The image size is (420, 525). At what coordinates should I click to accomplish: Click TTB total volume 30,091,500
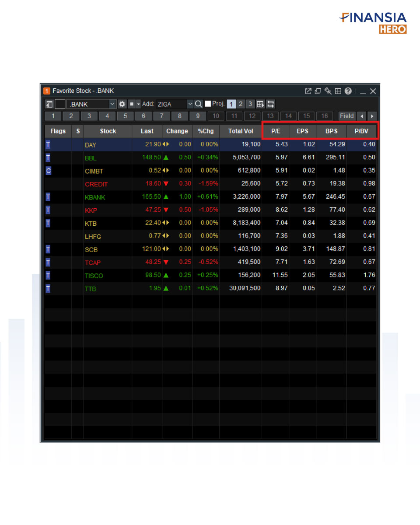pyautogui.click(x=245, y=288)
